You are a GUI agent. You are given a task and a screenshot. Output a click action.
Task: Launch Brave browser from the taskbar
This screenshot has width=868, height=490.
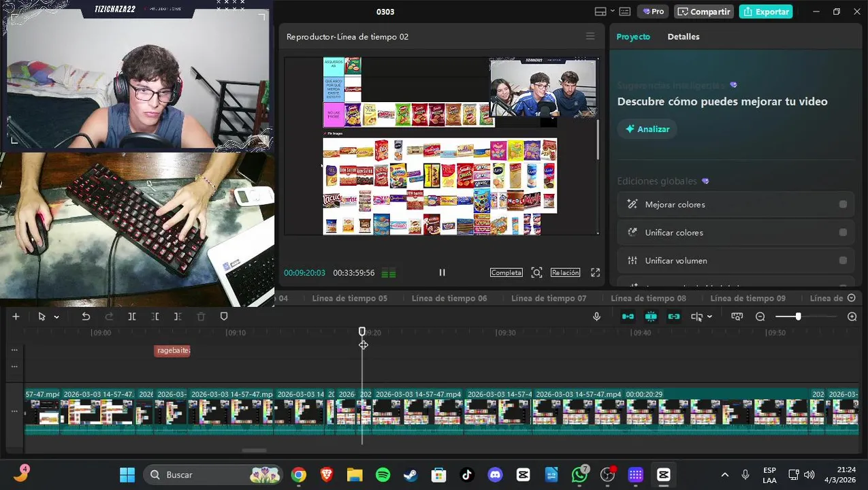click(327, 475)
